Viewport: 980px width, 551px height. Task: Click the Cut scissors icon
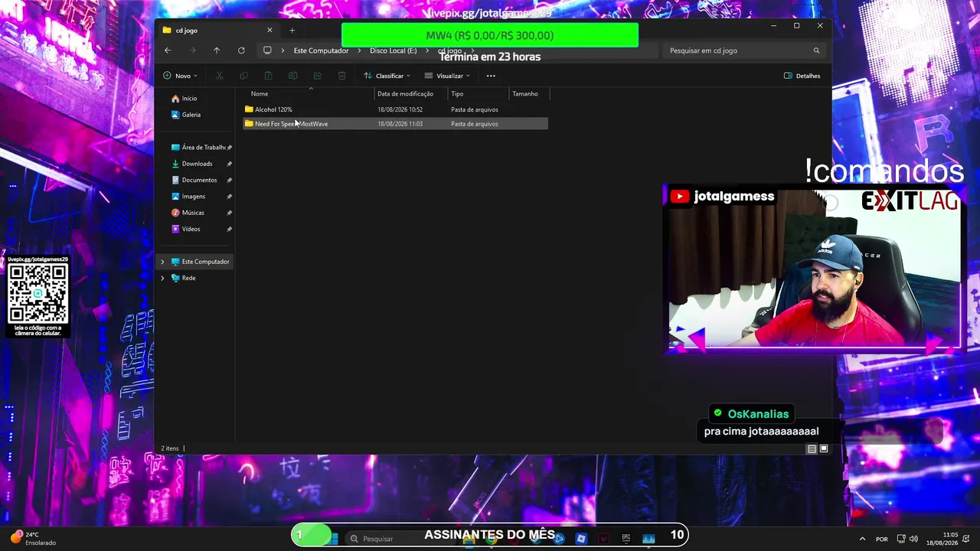pyautogui.click(x=219, y=76)
